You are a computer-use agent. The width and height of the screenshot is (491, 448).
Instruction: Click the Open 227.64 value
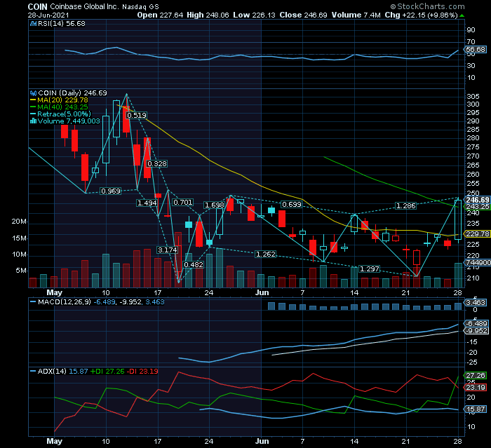(x=160, y=15)
